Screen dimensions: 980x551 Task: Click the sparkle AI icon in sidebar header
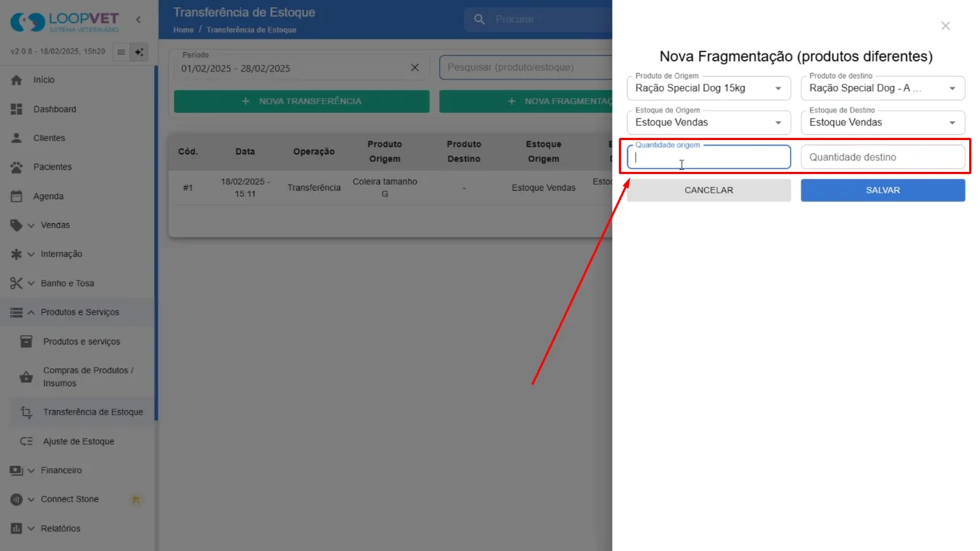(139, 52)
